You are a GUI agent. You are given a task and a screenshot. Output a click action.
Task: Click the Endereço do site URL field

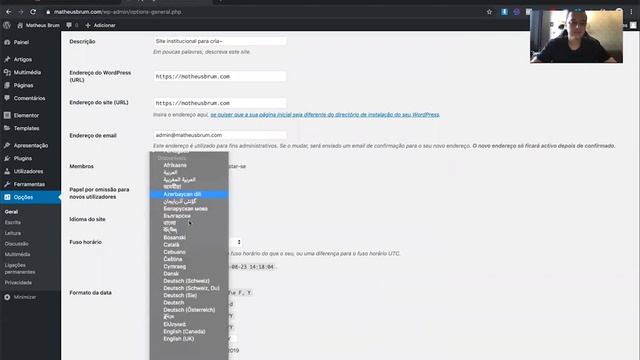[220, 103]
